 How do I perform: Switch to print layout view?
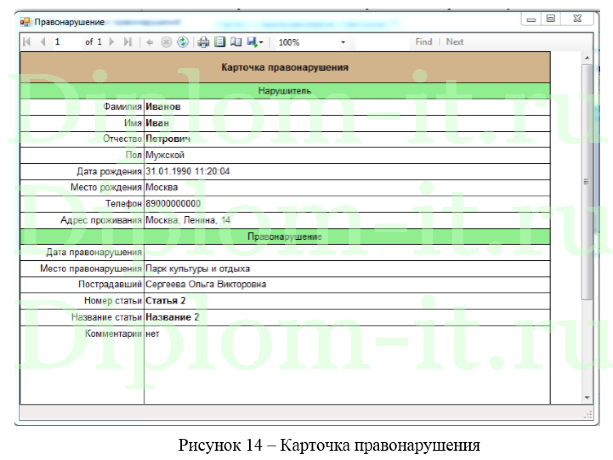pos(220,42)
